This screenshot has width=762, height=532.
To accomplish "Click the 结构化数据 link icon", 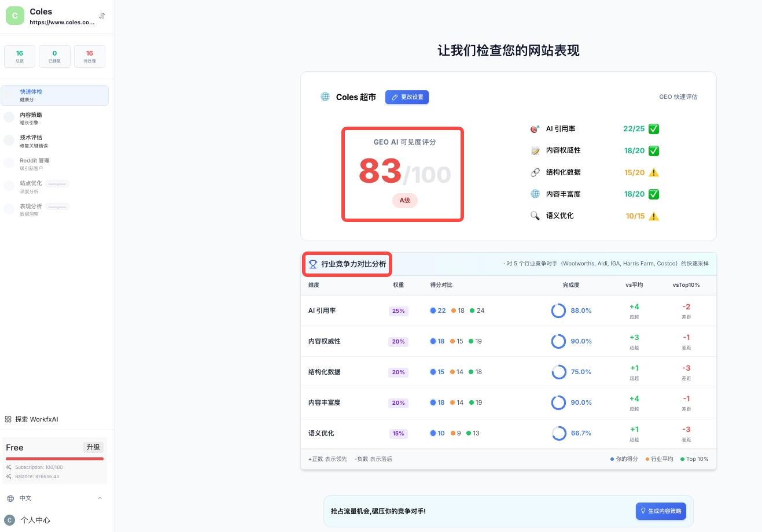I will coord(535,172).
